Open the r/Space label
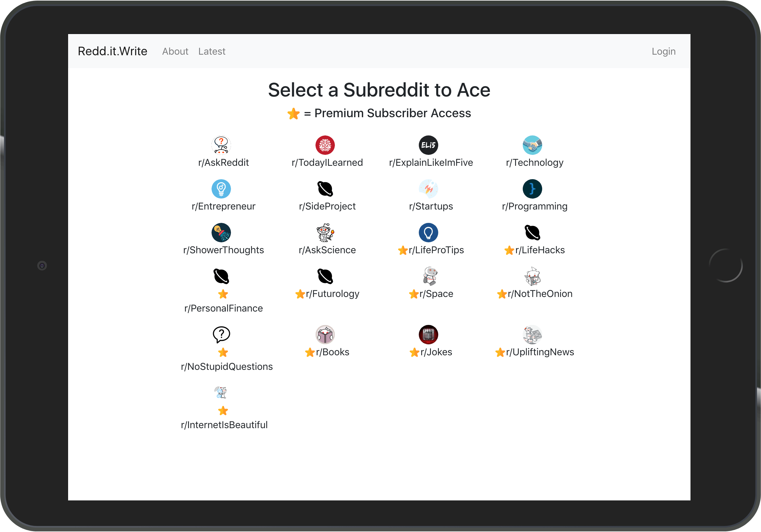The image size is (761, 532). coord(436,294)
